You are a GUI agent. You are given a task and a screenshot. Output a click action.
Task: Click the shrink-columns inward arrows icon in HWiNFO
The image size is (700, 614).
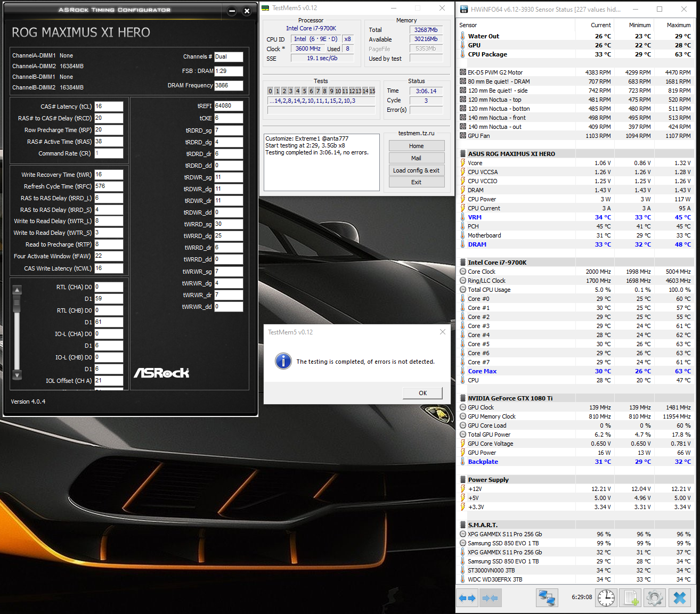tap(490, 598)
